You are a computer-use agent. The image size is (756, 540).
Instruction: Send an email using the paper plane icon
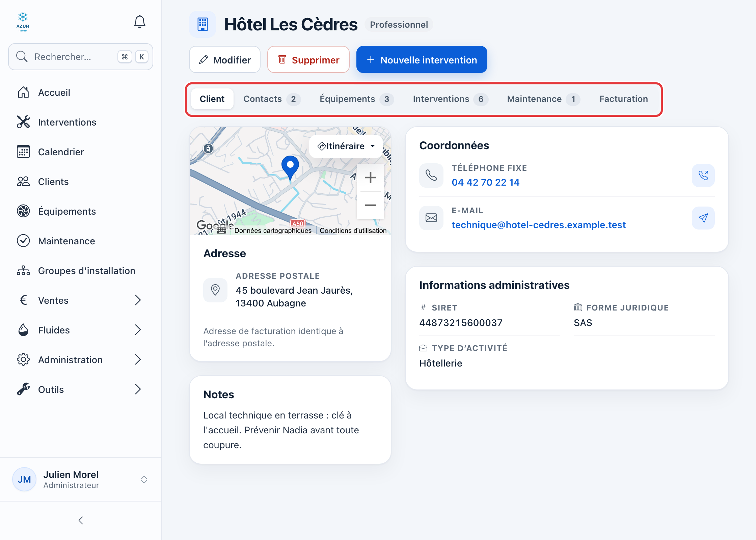tap(703, 218)
